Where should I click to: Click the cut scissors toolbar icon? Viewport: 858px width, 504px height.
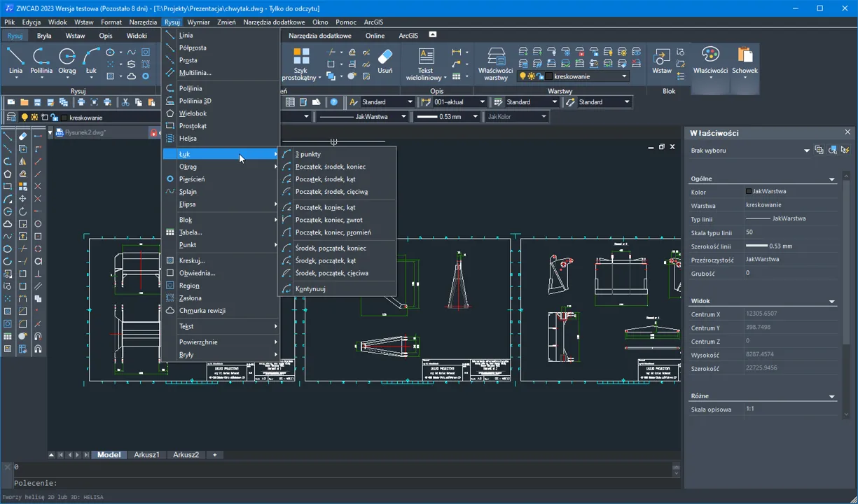[x=125, y=102]
